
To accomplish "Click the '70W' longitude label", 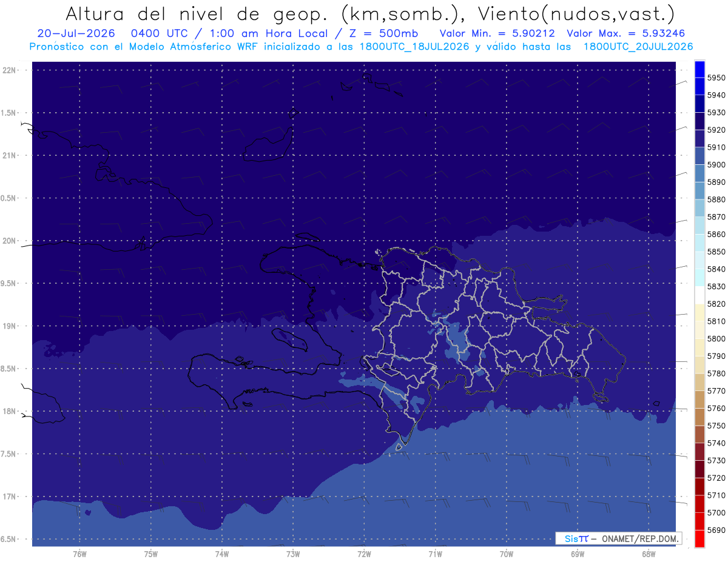I will (506, 554).
